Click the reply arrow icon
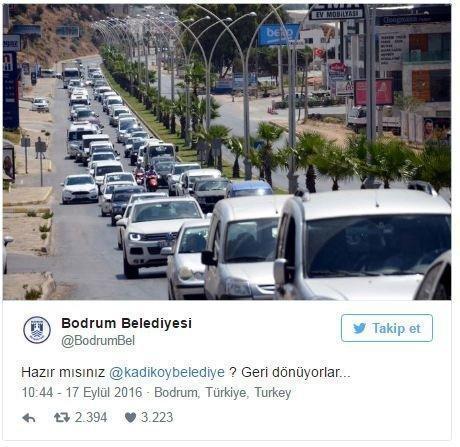Screen dimensions: 460x447 [29, 418]
